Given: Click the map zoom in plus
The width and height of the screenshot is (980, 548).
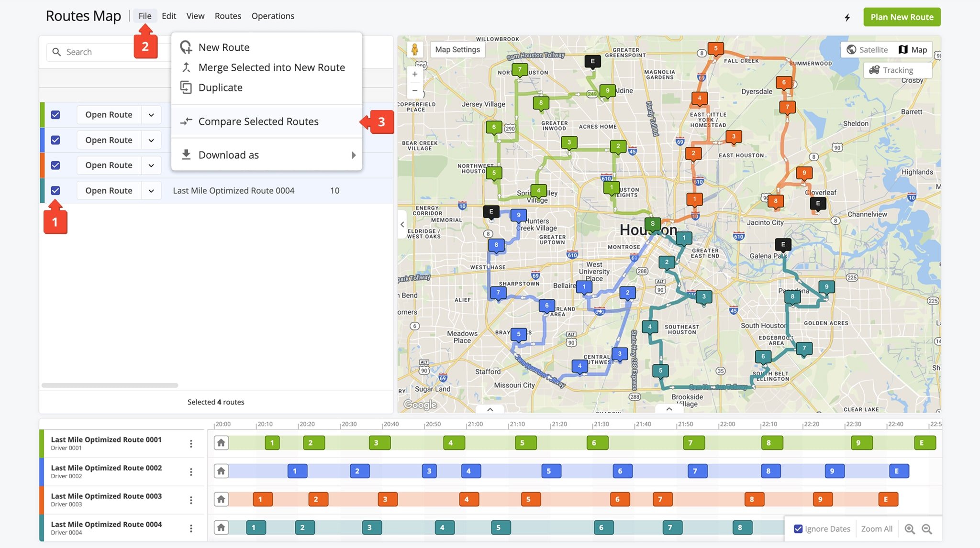Looking at the screenshot, I should tap(415, 74).
